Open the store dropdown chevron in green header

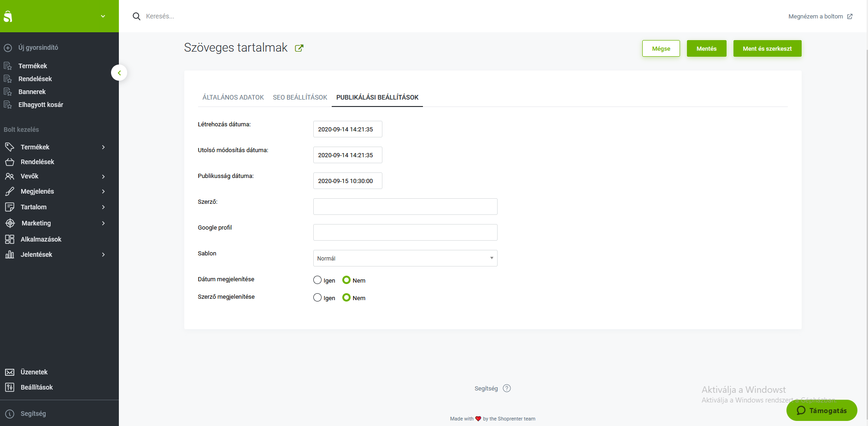point(103,16)
